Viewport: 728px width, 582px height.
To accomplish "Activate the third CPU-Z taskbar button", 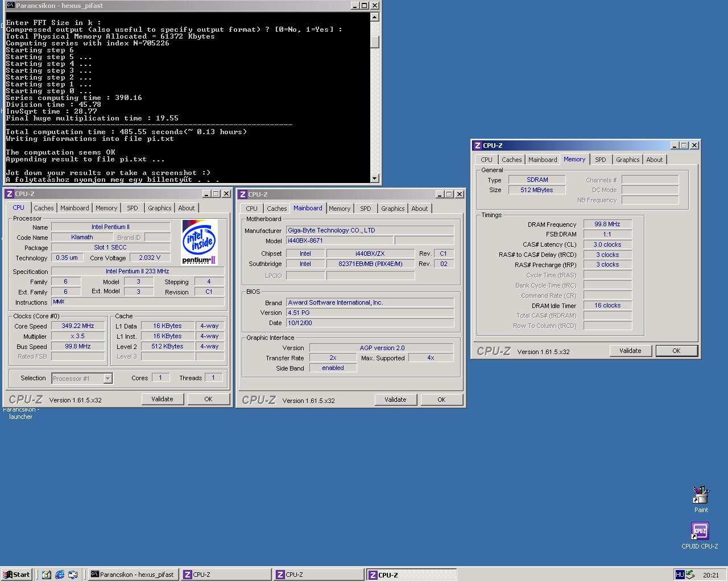I will point(412,575).
